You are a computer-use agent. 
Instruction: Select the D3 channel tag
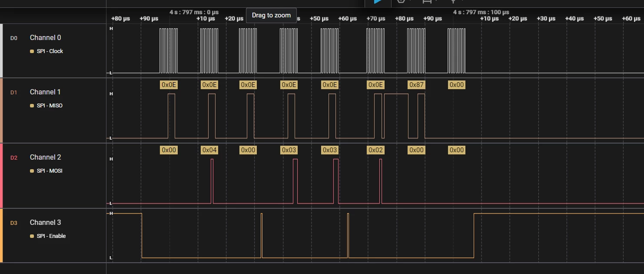click(x=14, y=223)
